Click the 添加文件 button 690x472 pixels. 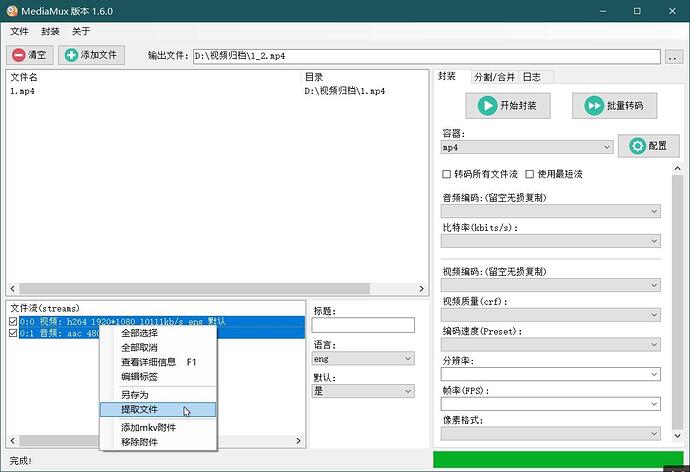pyautogui.click(x=92, y=55)
